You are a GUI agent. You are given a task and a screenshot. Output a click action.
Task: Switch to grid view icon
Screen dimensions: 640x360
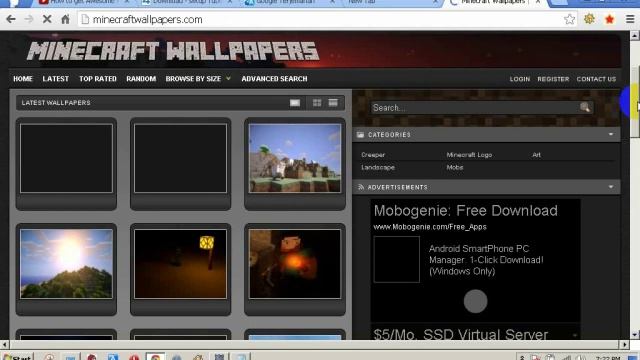pyautogui.click(x=317, y=103)
